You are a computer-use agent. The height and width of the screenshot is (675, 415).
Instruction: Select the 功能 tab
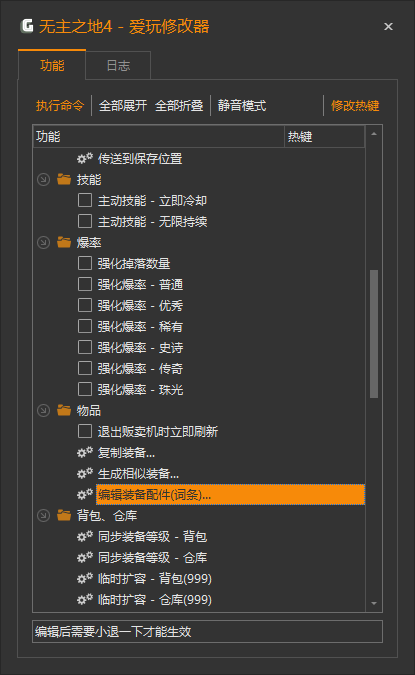tap(52, 65)
